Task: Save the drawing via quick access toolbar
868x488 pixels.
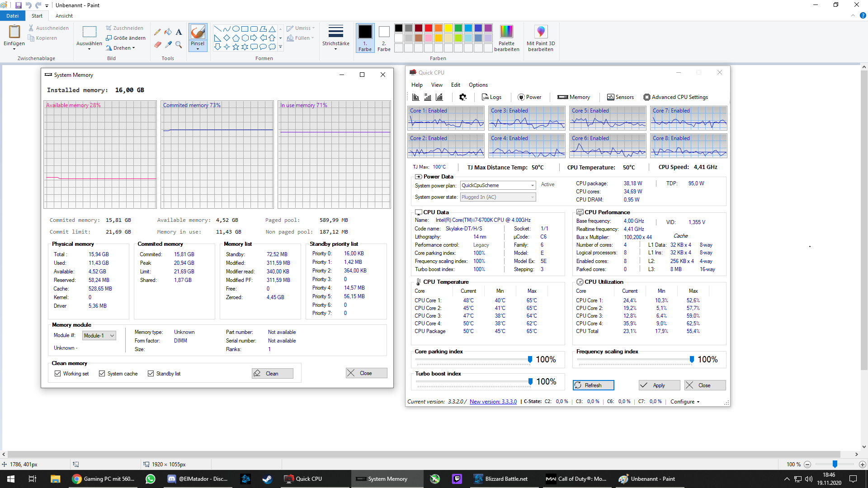Action: pyautogui.click(x=19, y=5)
